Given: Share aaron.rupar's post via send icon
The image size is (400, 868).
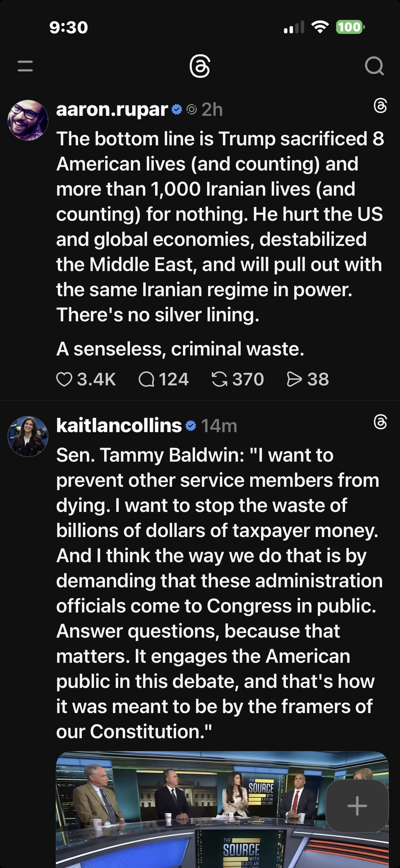Looking at the screenshot, I should coord(294,380).
